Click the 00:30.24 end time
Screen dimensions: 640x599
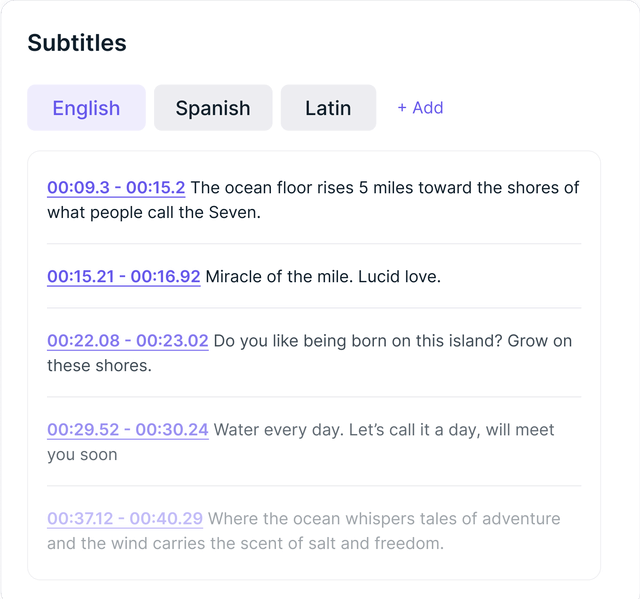(172, 430)
